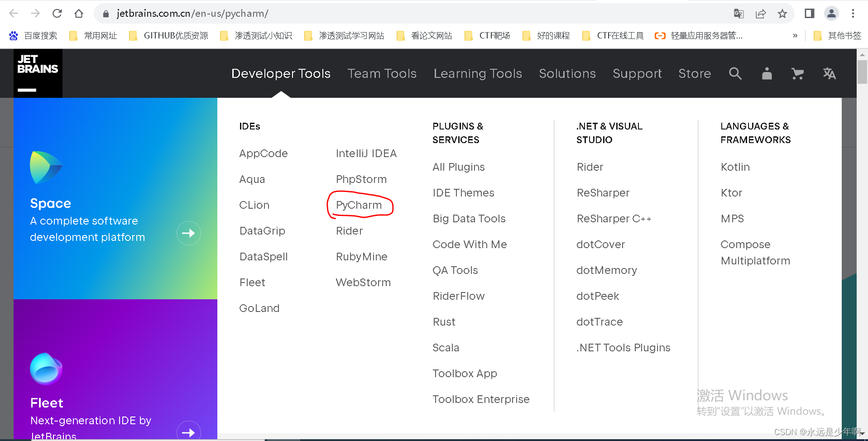Open the shopping cart icon
Image resolution: width=868 pixels, height=441 pixels.
(x=797, y=73)
